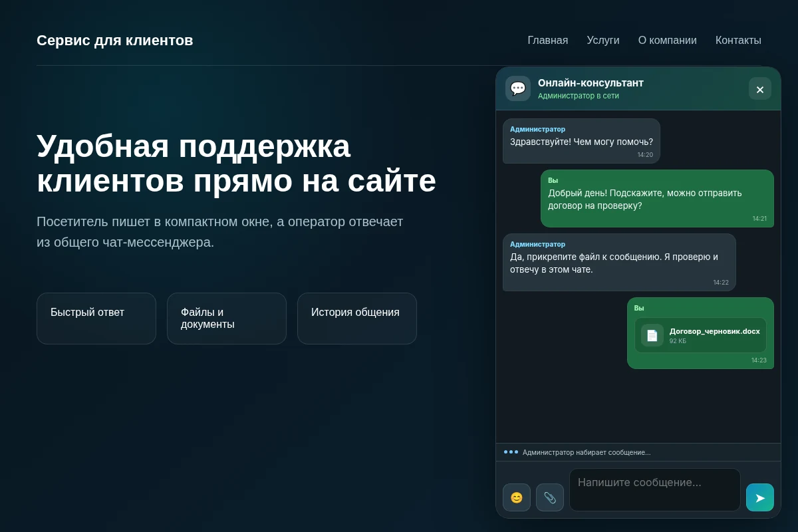Select the История общения card
Screen dimensions: 798x532
coord(357,319)
